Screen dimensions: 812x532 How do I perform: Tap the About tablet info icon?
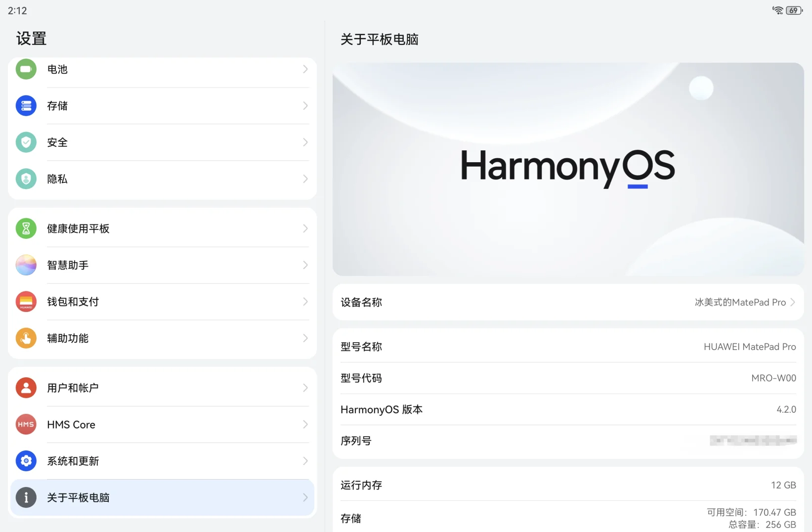tap(26, 497)
